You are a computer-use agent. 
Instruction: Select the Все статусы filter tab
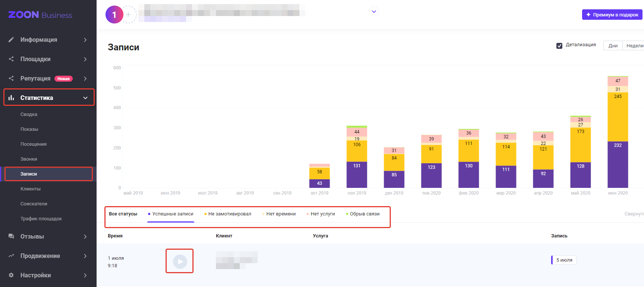point(123,214)
